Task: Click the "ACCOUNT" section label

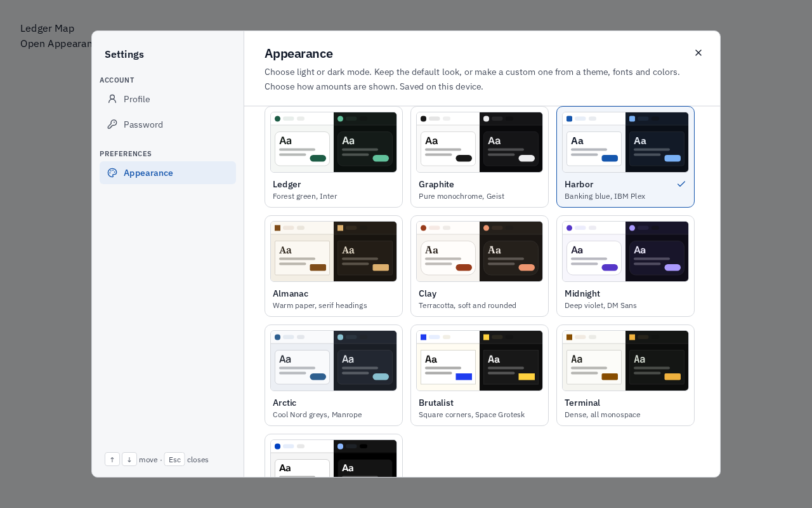Action: (x=117, y=80)
